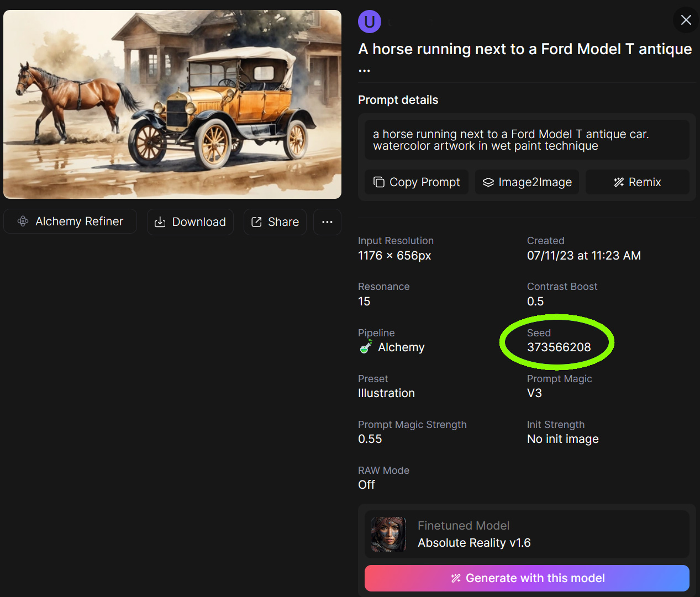This screenshot has width=700, height=597.
Task: Click the Remix button label
Action: point(645,182)
